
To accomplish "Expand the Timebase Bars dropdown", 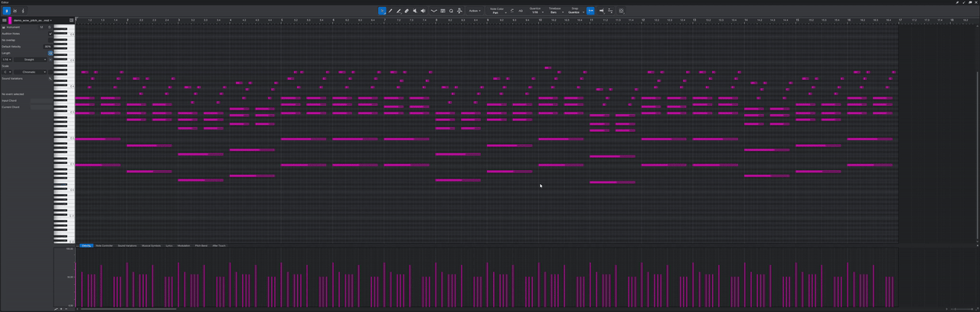I will pyautogui.click(x=554, y=12).
